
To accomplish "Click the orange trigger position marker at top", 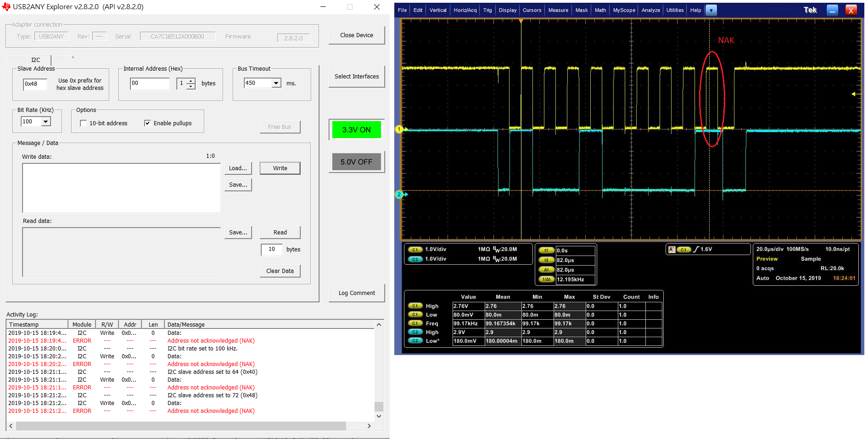I will (521, 21).
